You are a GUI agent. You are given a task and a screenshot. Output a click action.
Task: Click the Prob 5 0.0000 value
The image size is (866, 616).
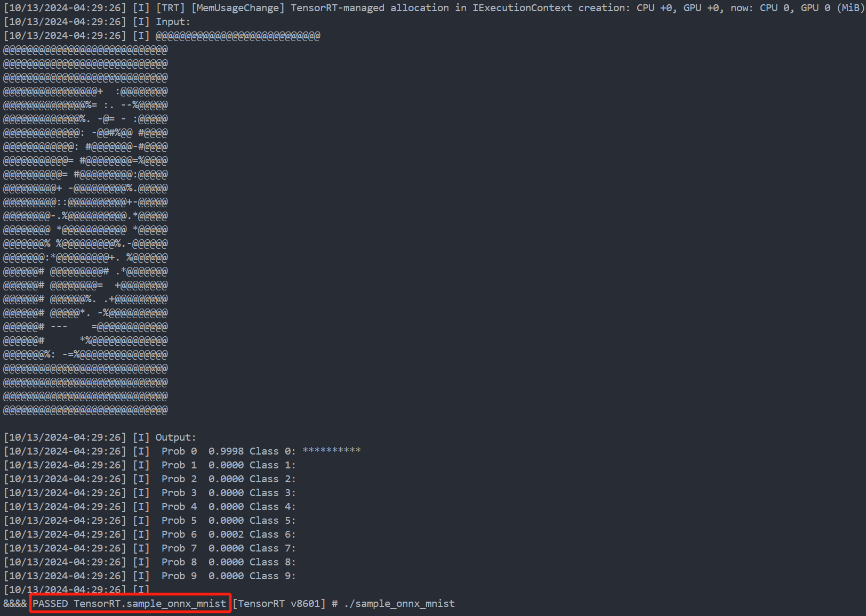(x=226, y=520)
